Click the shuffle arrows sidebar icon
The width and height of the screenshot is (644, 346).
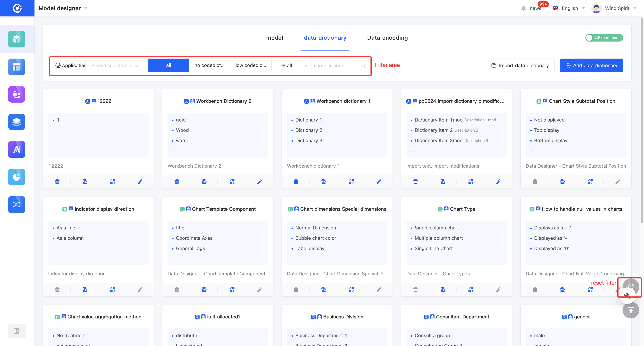(16, 204)
